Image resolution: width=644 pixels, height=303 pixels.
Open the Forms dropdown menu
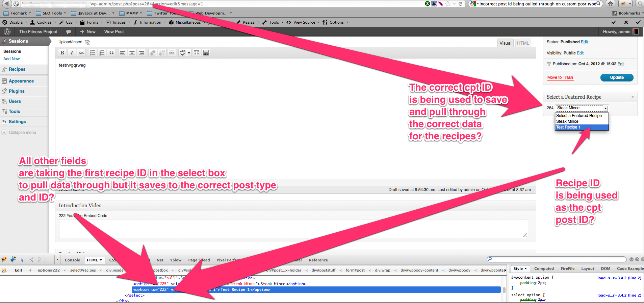92,22
